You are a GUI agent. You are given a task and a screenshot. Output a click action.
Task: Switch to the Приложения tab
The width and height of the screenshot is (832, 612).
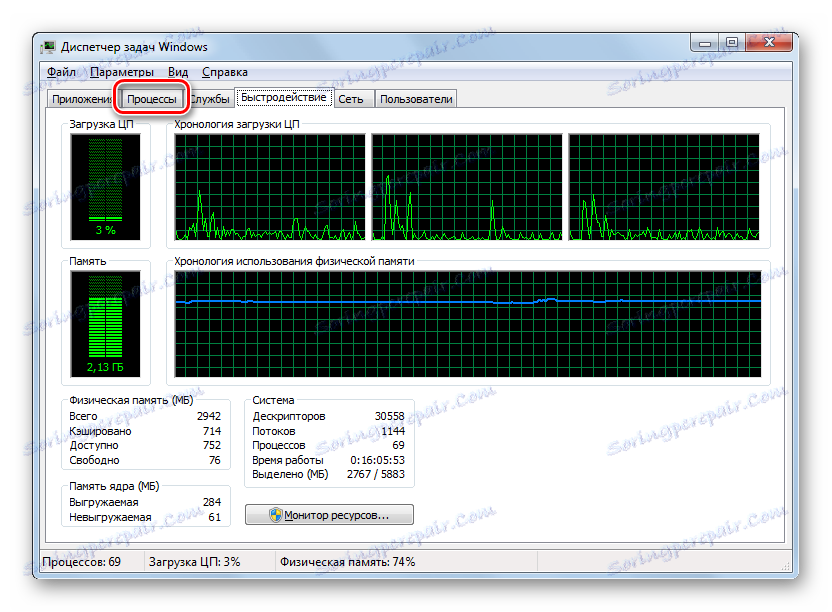click(81, 99)
